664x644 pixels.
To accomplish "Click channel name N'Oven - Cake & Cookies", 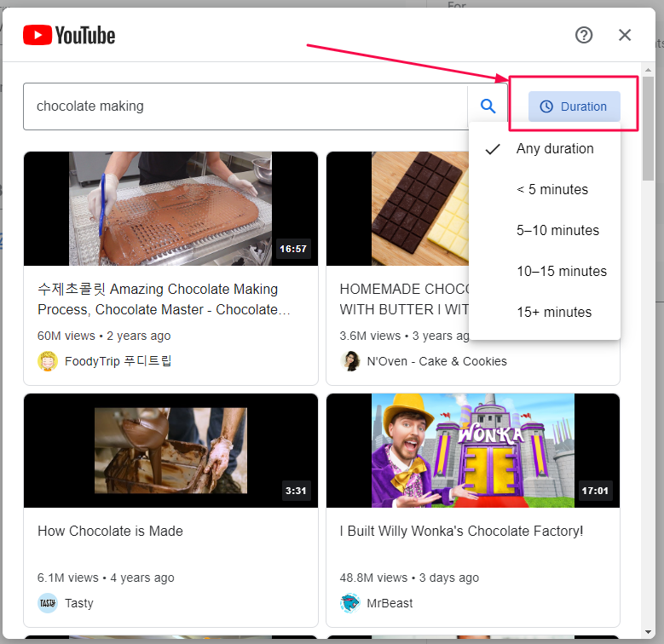I will pyautogui.click(x=436, y=361).
